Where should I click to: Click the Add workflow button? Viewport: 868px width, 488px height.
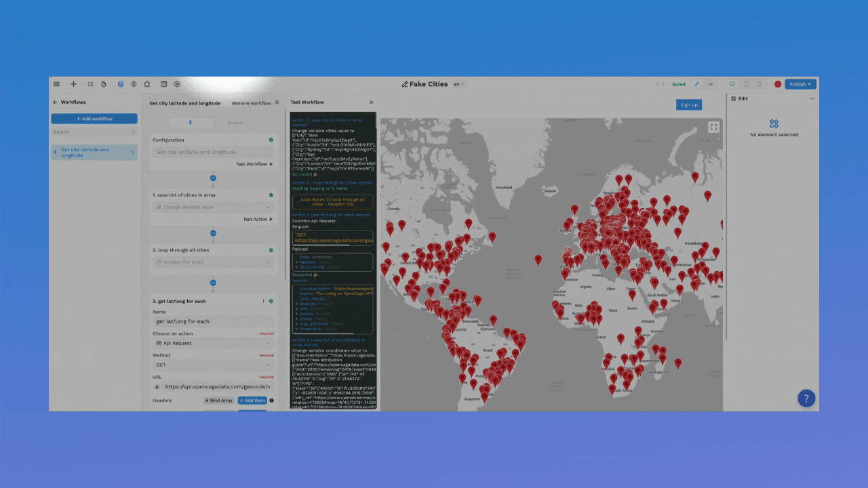(x=94, y=119)
